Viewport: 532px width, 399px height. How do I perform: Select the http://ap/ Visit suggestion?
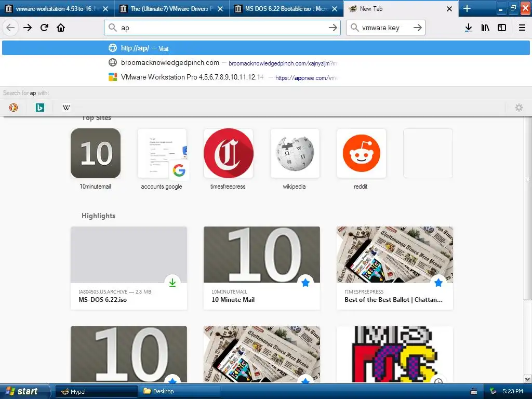tap(266, 48)
